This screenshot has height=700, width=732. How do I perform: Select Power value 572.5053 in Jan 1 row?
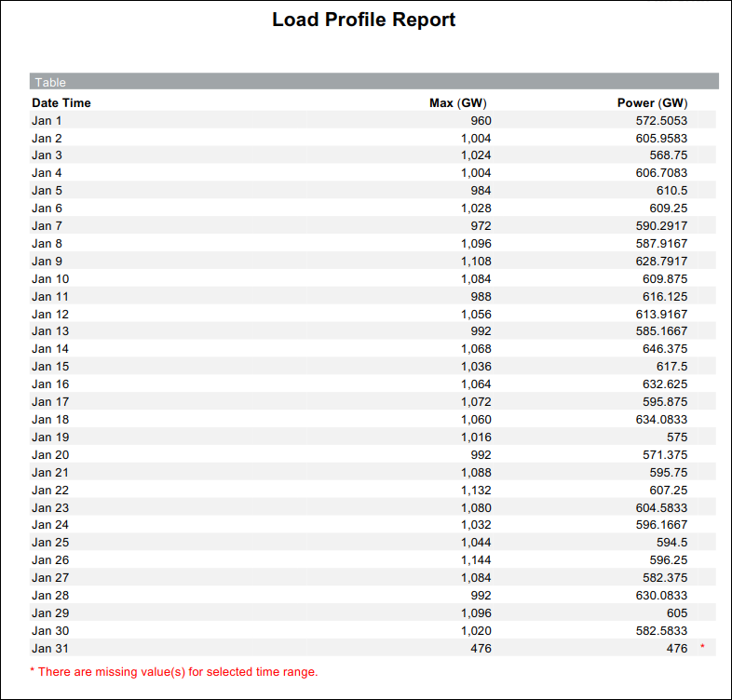pyautogui.click(x=656, y=120)
